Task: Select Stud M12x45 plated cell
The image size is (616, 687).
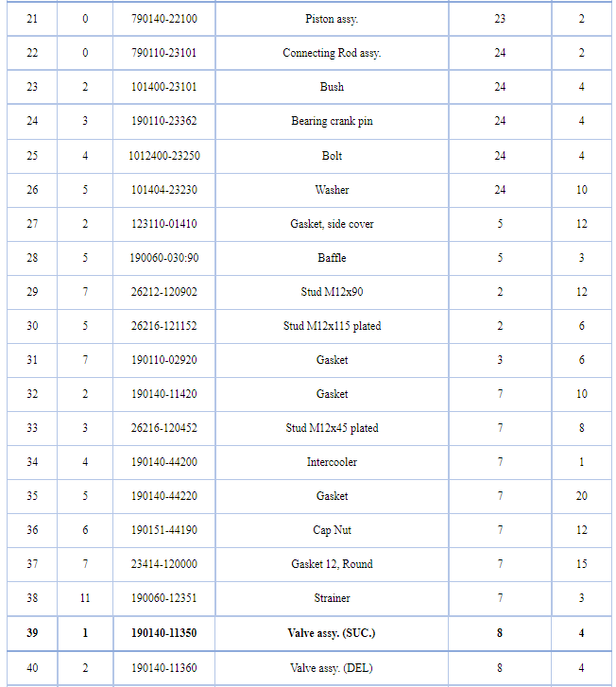Action: click(x=332, y=428)
